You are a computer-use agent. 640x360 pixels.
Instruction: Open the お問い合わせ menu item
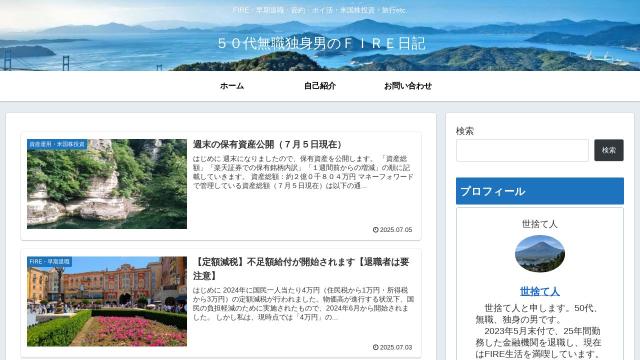point(408,86)
